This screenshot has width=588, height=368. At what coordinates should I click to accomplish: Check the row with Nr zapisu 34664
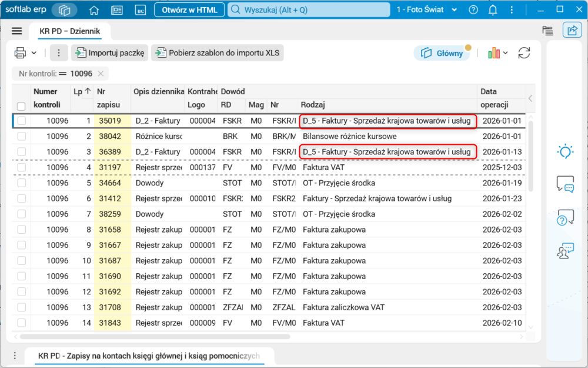pyautogui.click(x=21, y=183)
